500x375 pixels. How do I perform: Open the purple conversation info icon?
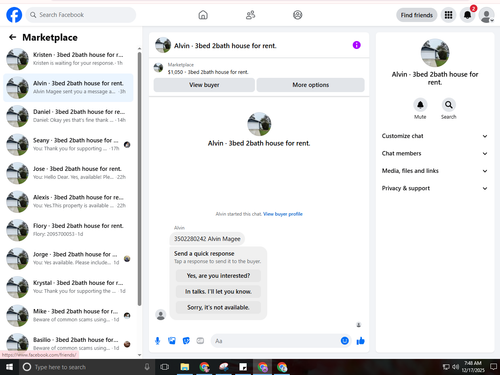tap(356, 45)
